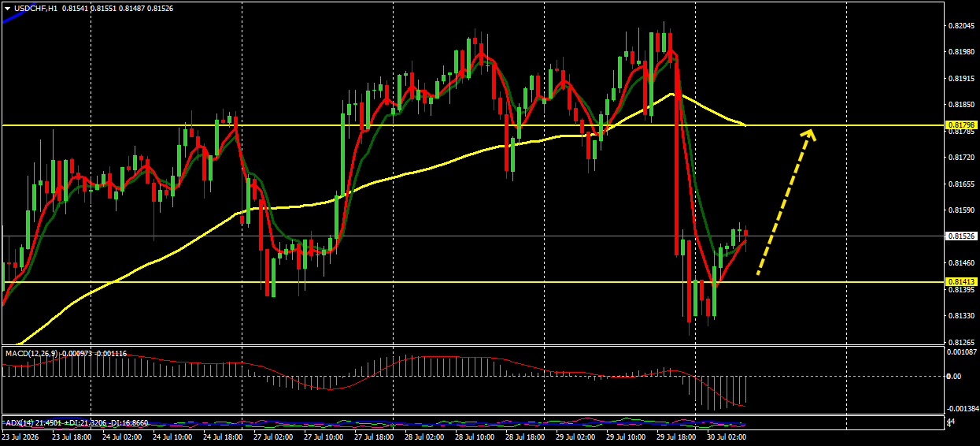Image resolution: width=980 pixels, height=446 pixels.
Task: Select the yellow 0.81798 level price tag
Action: [x=961, y=125]
